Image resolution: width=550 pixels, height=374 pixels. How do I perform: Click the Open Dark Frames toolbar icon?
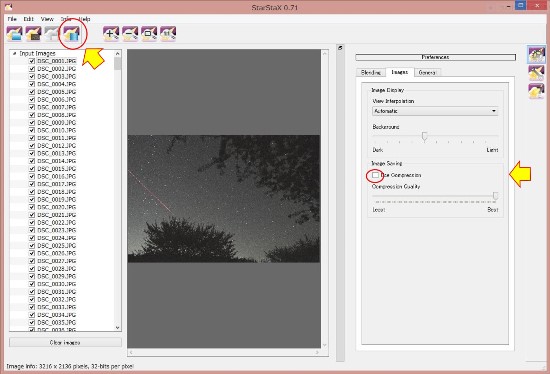tap(33, 34)
